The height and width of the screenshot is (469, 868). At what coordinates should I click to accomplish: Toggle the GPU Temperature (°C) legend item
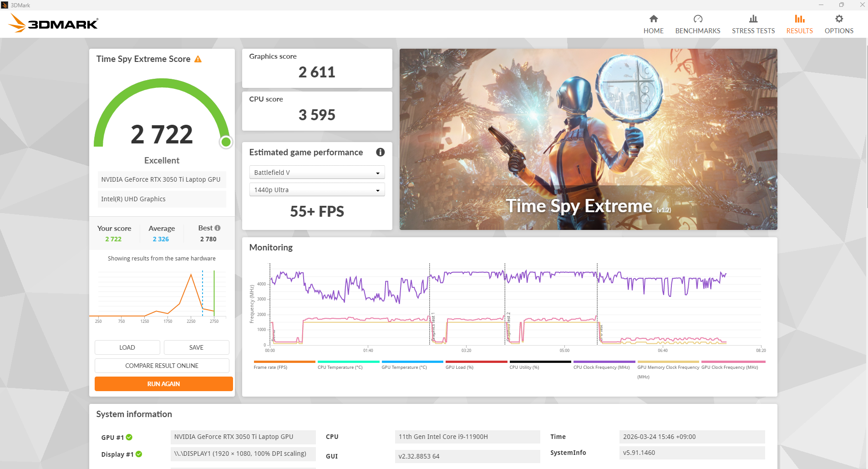pos(412,365)
